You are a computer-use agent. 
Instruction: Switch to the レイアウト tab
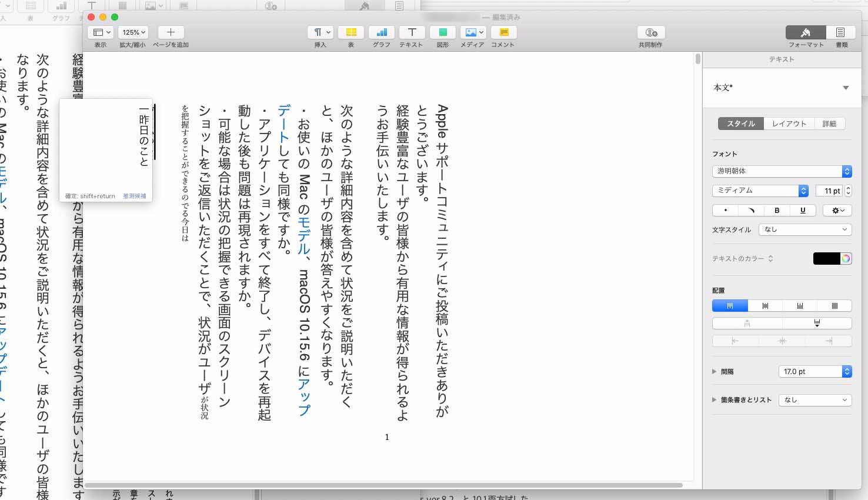(789, 124)
